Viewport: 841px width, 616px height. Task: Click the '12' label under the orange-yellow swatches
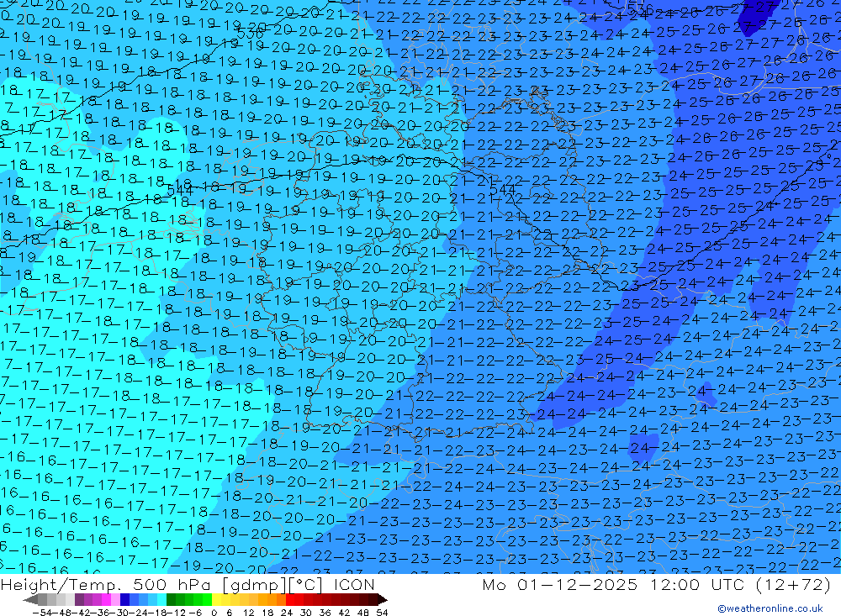248,613
